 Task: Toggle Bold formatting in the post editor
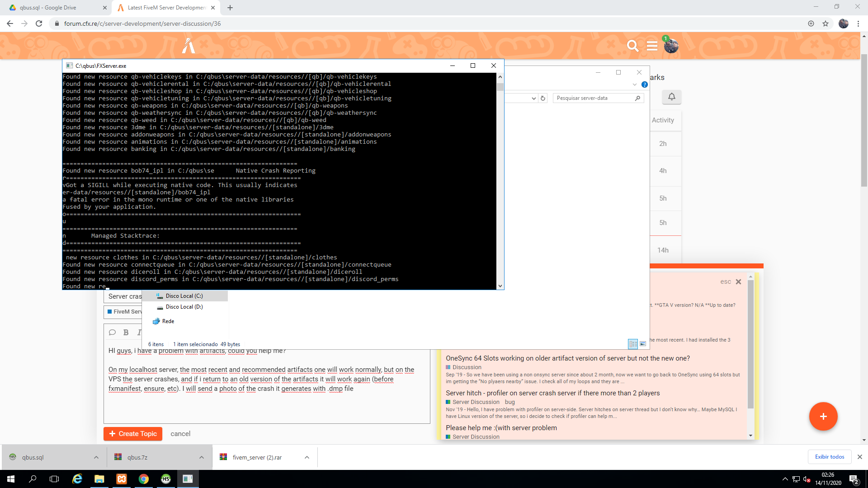[x=126, y=332]
